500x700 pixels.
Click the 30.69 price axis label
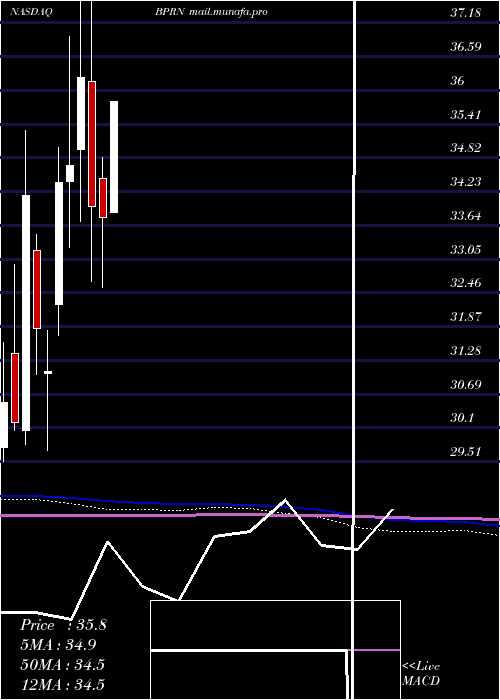point(466,384)
